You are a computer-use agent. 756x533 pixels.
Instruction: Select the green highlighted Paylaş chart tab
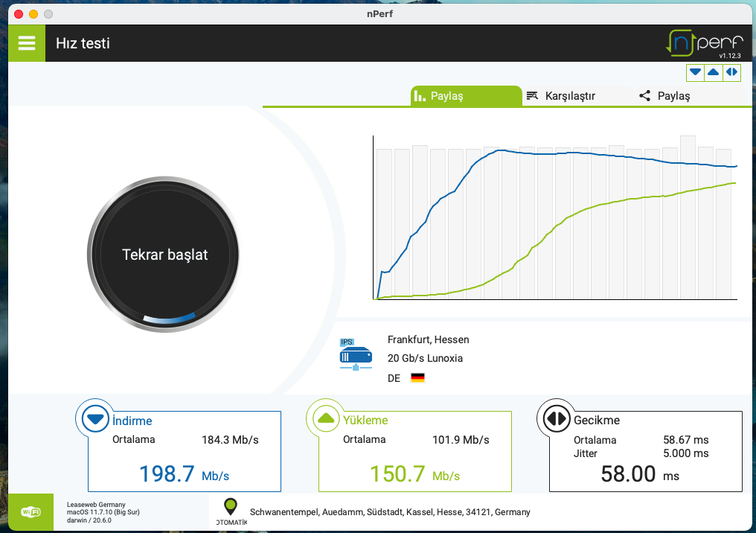467,96
